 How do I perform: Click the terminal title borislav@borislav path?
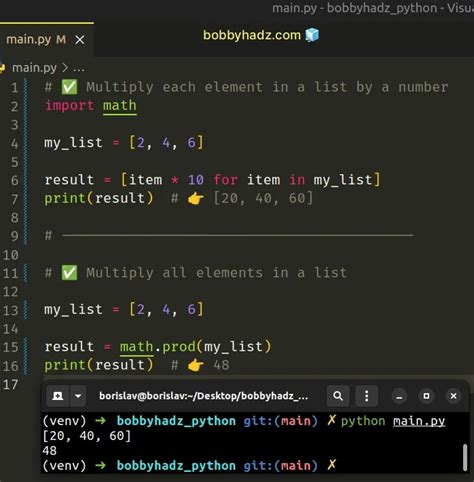pyautogui.click(x=203, y=396)
